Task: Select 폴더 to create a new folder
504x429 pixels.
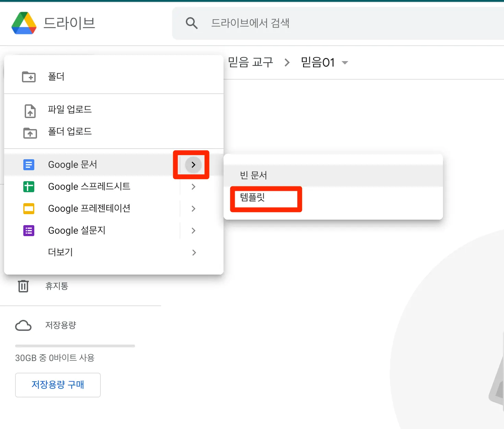Action: coord(114,77)
